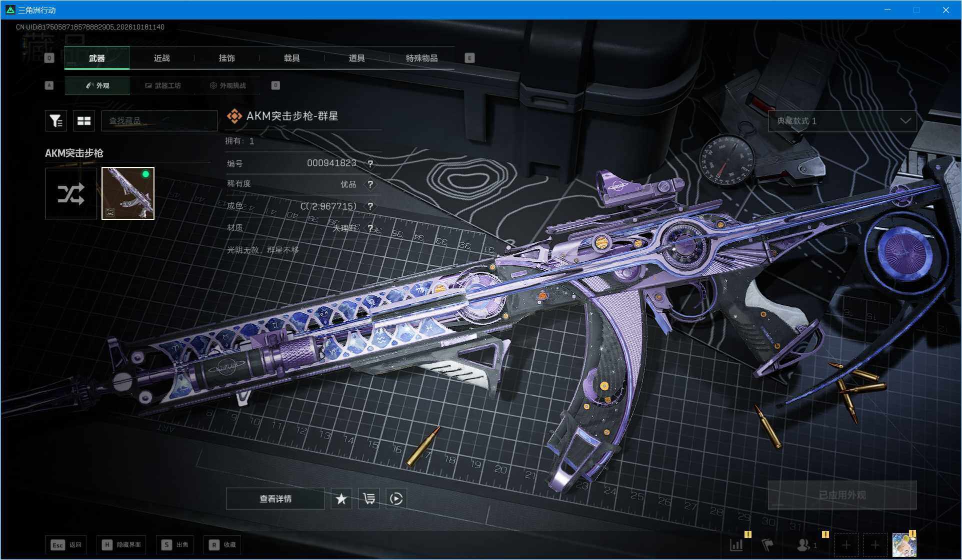Open the filter icon next to search
This screenshot has height=560, width=962.
tap(56, 121)
